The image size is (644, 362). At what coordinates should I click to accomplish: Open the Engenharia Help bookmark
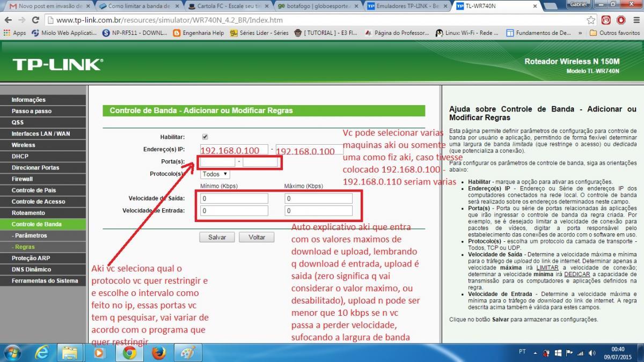point(199,33)
